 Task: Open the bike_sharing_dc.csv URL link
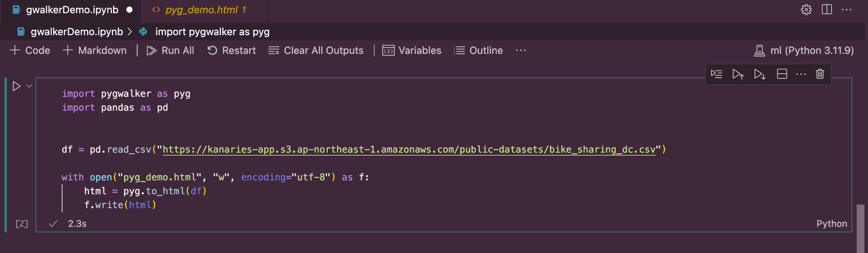click(x=409, y=149)
